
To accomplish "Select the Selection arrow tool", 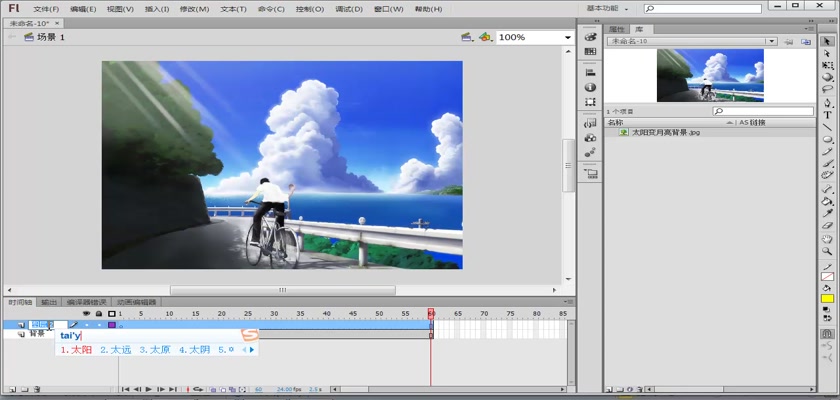I will click(x=827, y=41).
